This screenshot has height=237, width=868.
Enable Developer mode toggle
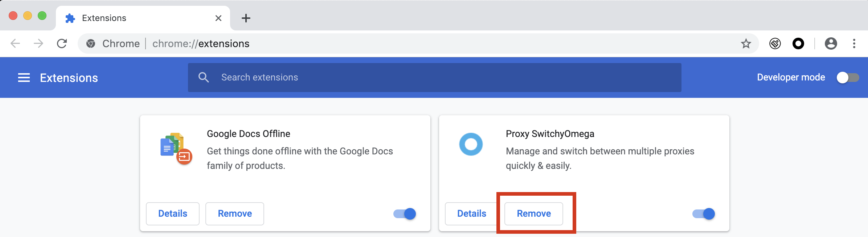click(848, 78)
